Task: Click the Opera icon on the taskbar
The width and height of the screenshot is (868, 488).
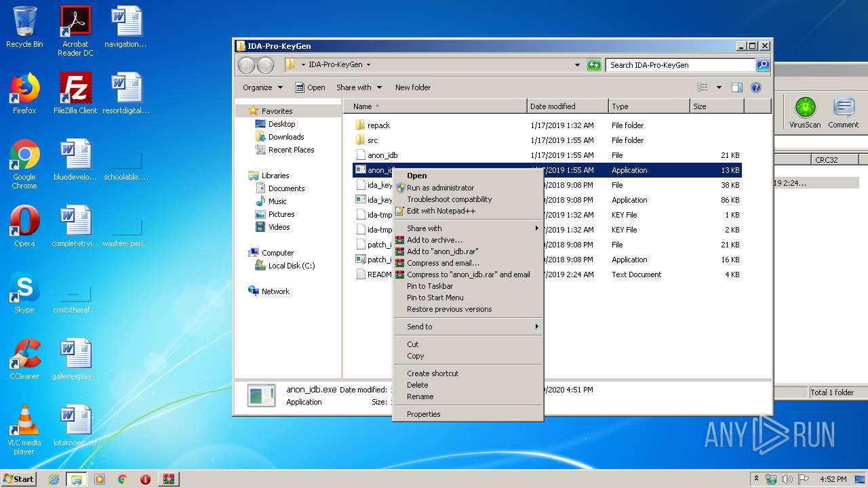Action: tap(145, 479)
